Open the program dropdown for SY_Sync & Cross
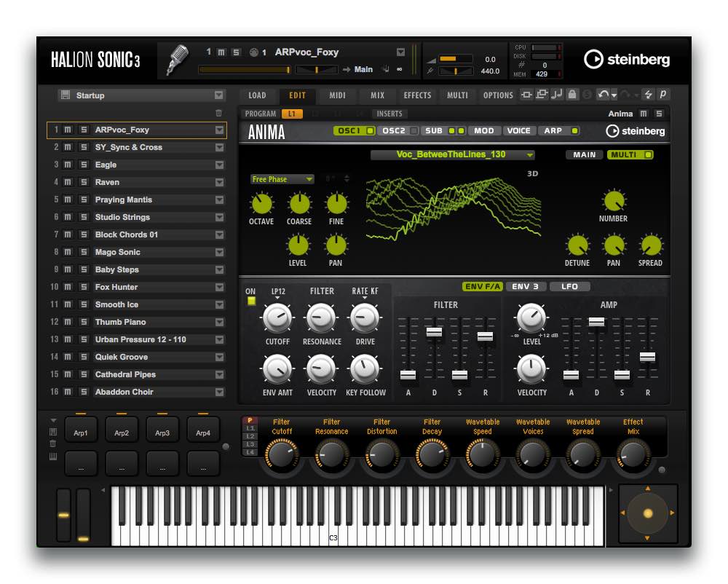The height and width of the screenshot is (584, 728). coord(220,148)
